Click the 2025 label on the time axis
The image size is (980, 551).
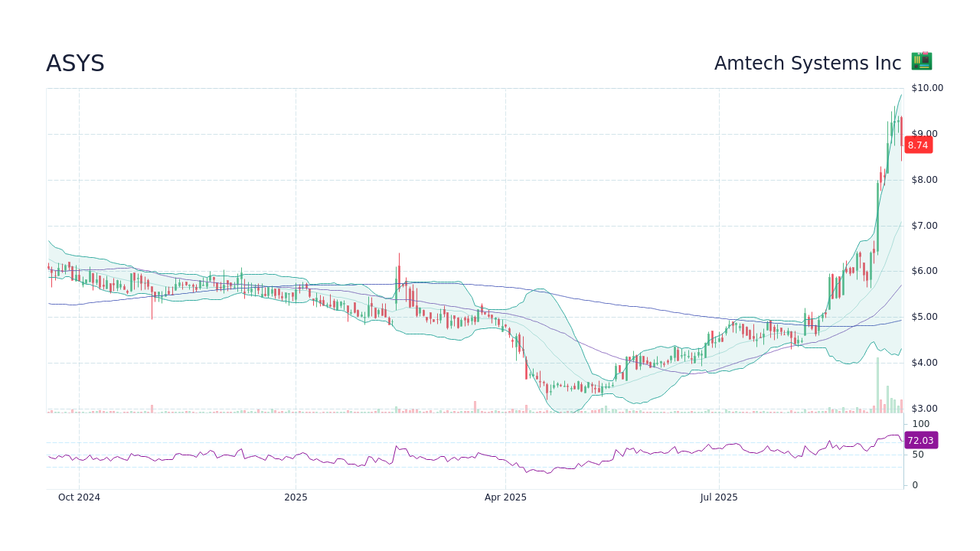(x=296, y=497)
